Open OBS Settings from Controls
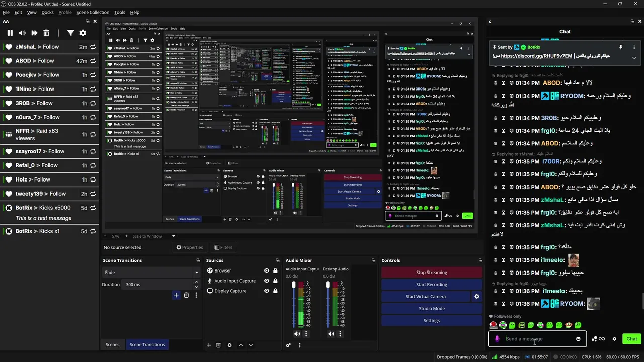Screen dimensions: 644x362 (432, 321)
